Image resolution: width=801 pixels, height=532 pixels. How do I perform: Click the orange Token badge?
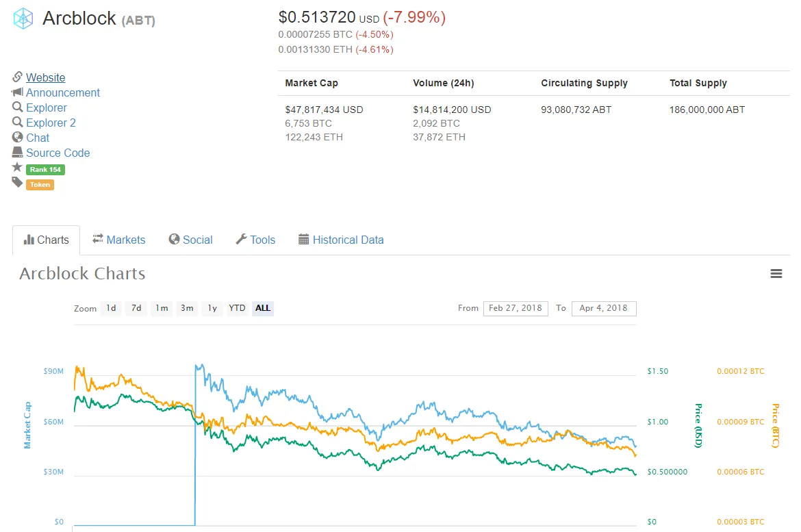(x=40, y=184)
